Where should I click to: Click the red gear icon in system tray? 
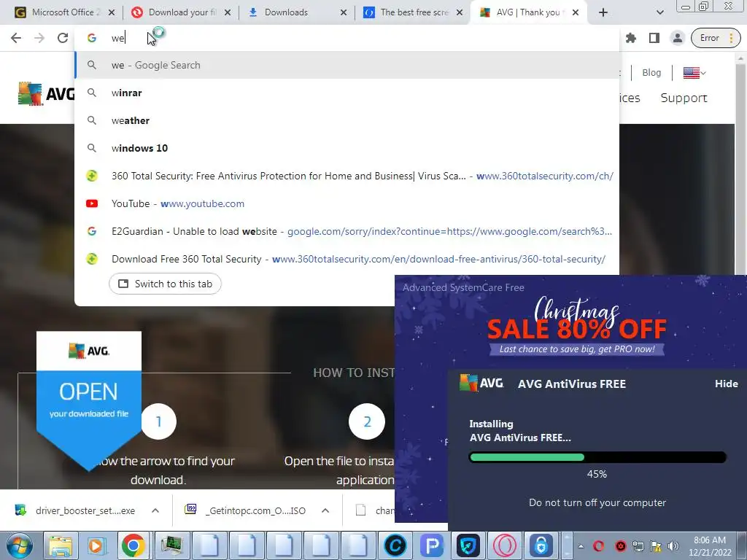pos(620,546)
